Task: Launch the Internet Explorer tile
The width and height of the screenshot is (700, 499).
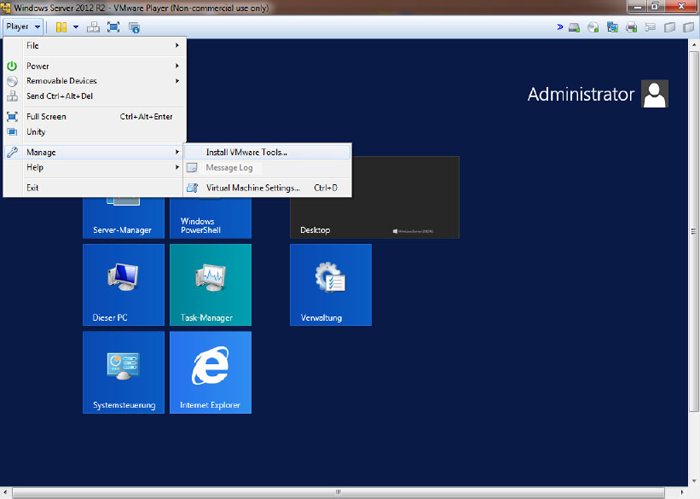Action: pos(211,372)
